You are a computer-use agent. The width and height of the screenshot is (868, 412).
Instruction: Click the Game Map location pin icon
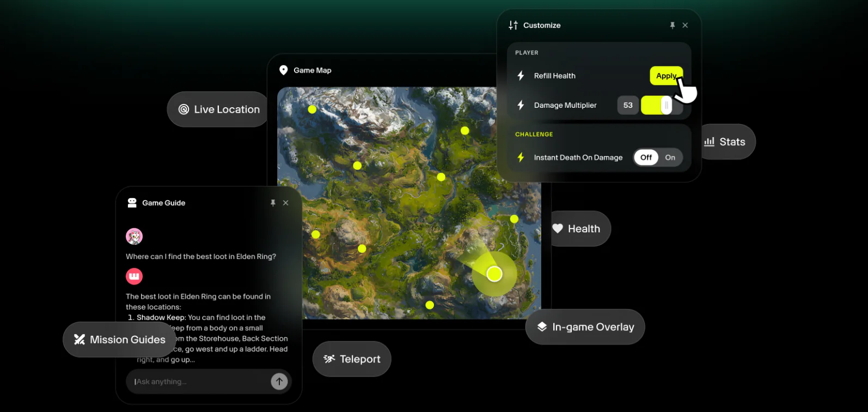283,70
